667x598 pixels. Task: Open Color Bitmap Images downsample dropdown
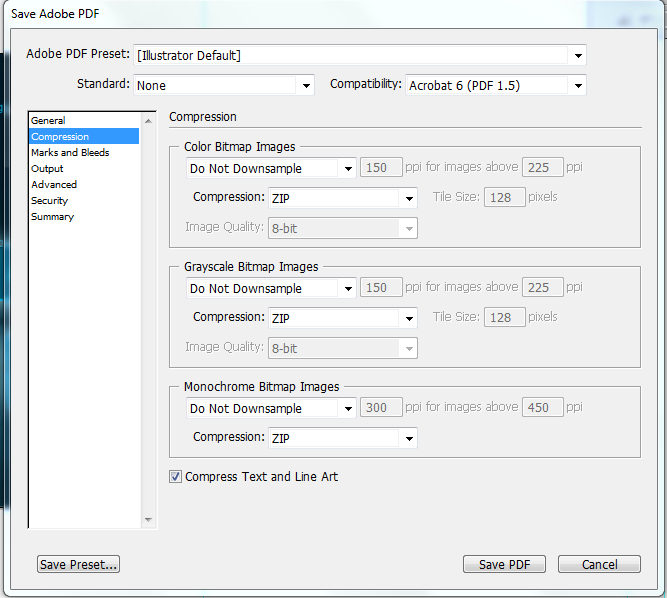271,168
